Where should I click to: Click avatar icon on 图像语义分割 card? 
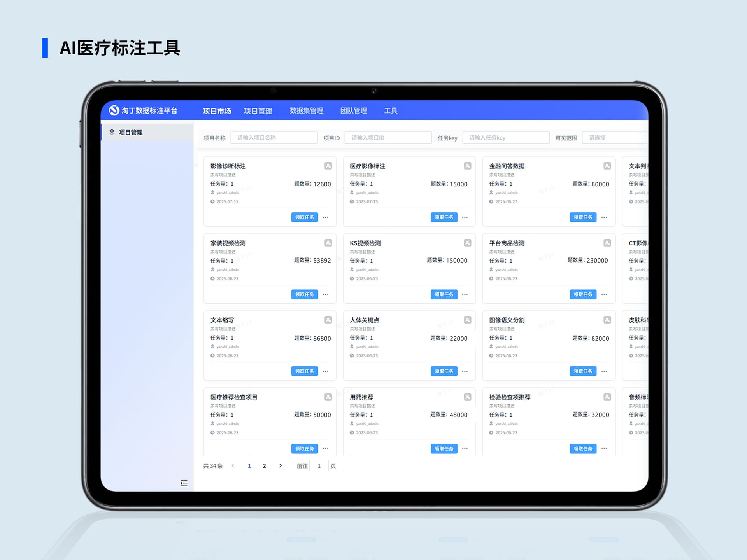(x=607, y=320)
